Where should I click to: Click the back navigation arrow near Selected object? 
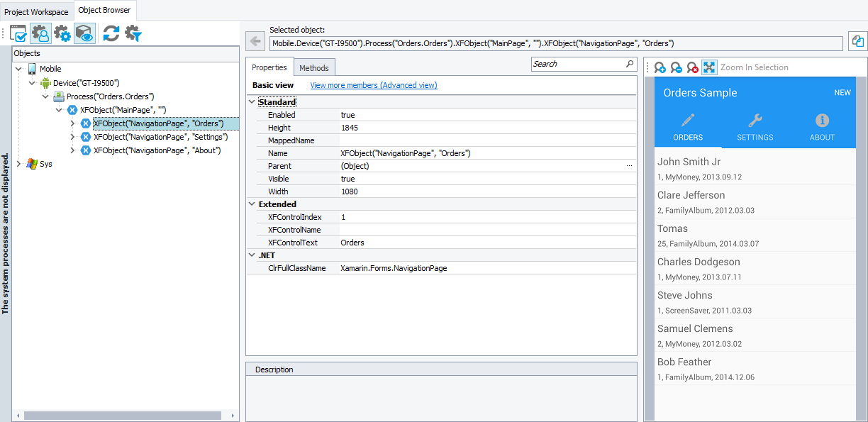[255, 40]
